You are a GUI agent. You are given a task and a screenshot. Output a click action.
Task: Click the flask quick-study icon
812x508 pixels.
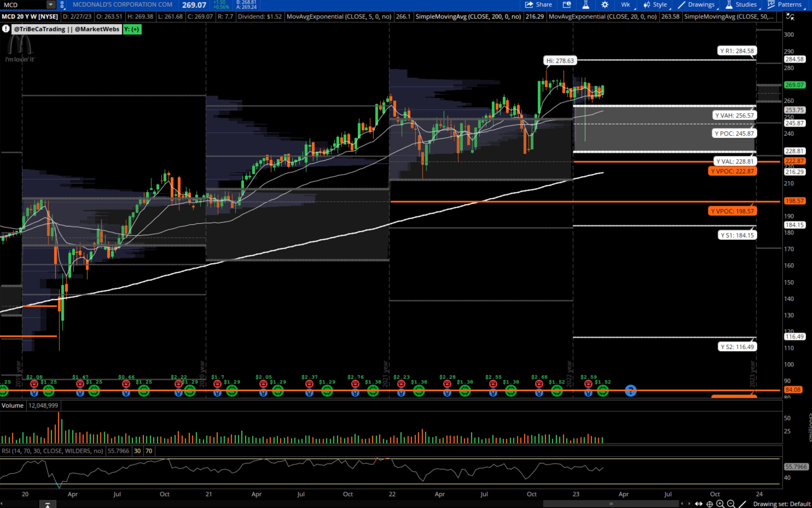click(x=586, y=5)
